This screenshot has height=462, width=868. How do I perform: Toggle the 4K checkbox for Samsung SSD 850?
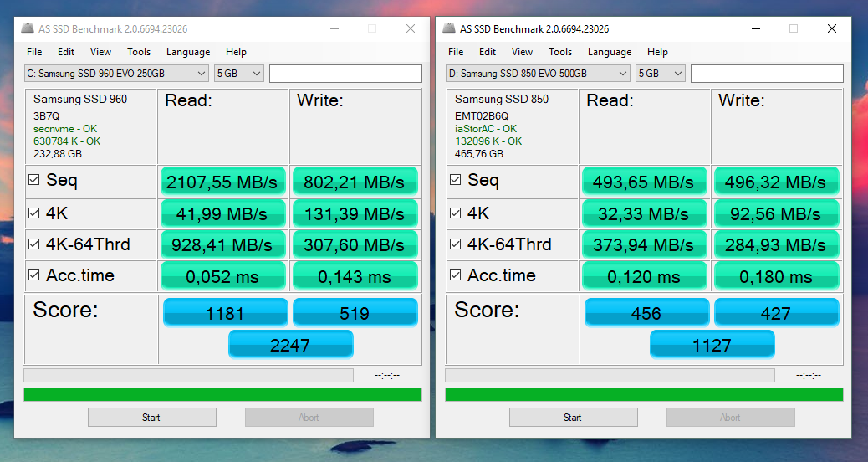[456, 213]
